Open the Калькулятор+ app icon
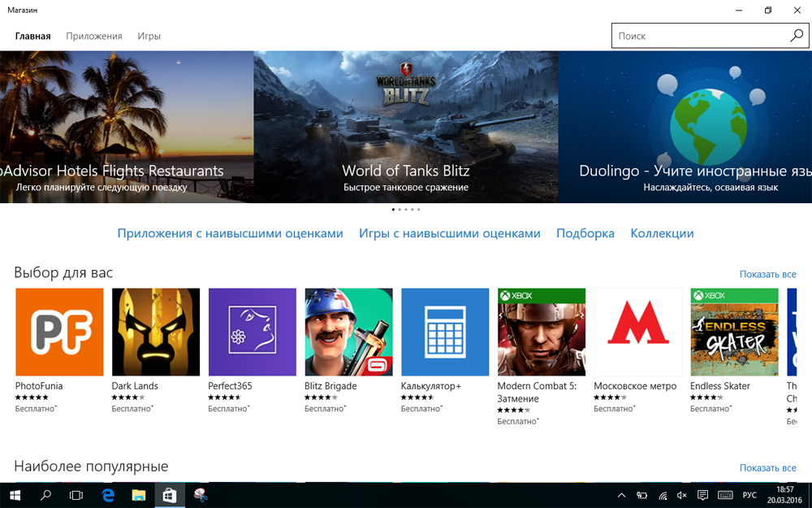This screenshot has height=508, width=812. (x=445, y=332)
